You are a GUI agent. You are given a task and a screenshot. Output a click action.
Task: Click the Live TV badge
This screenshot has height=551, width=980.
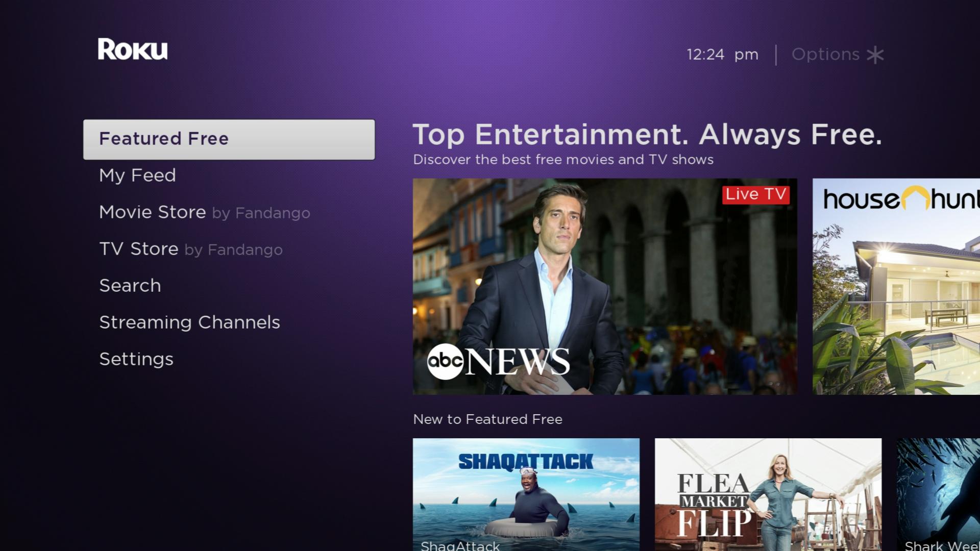(756, 194)
